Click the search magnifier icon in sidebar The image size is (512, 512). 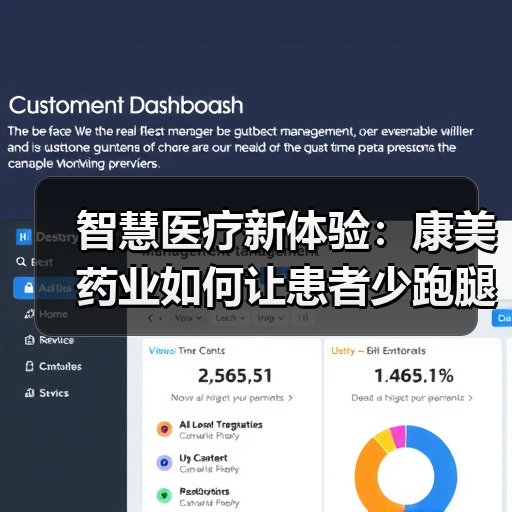coord(21,262)
